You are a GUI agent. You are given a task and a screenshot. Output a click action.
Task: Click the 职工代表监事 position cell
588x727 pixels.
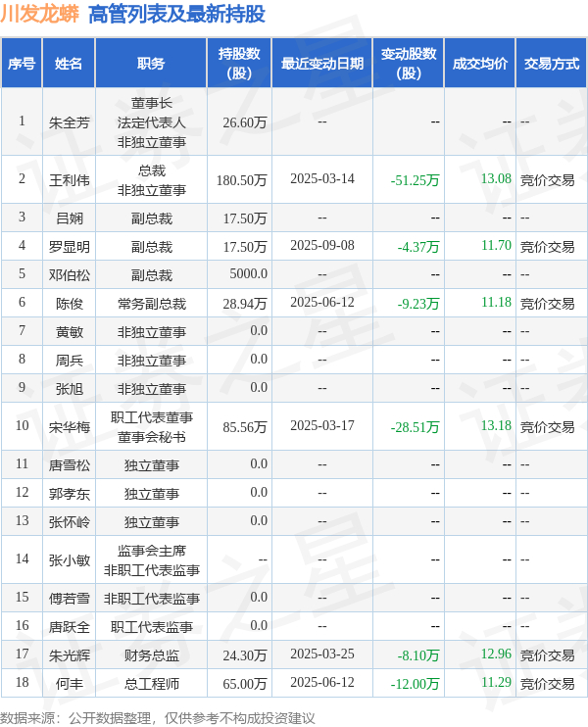click(x=151, y=627)
